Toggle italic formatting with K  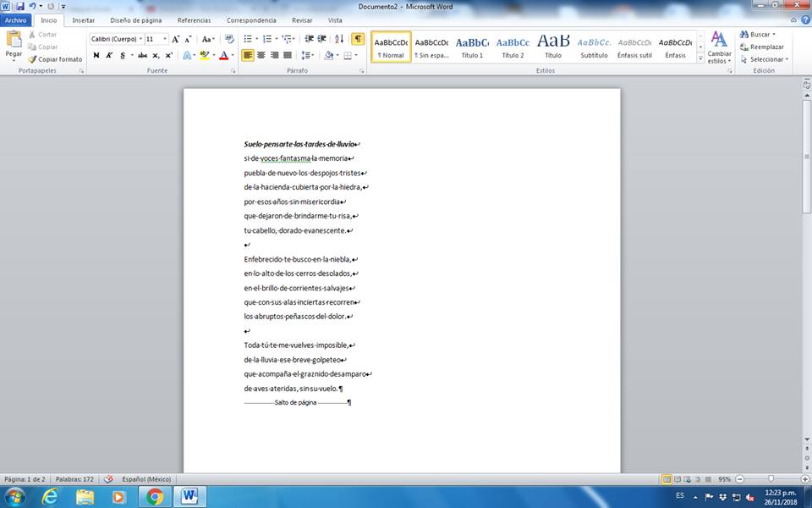109,55
